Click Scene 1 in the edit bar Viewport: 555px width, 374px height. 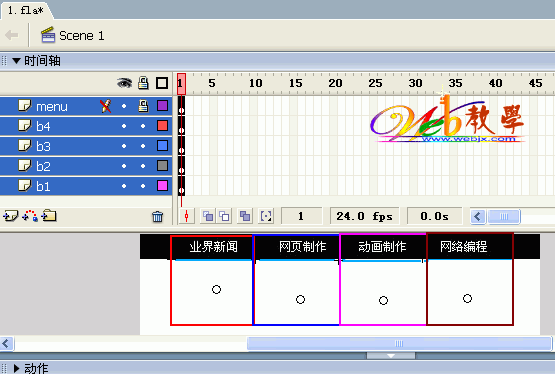[81, 36]
